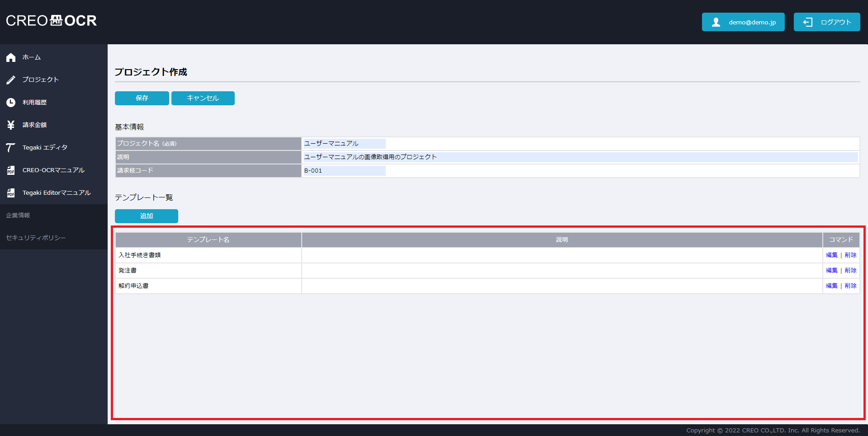The height and width of the screenshot is (436, 868).
Task: Click the PDF icon for Tegaki Editorマニュアル
Action: click(x=11, y=193)
